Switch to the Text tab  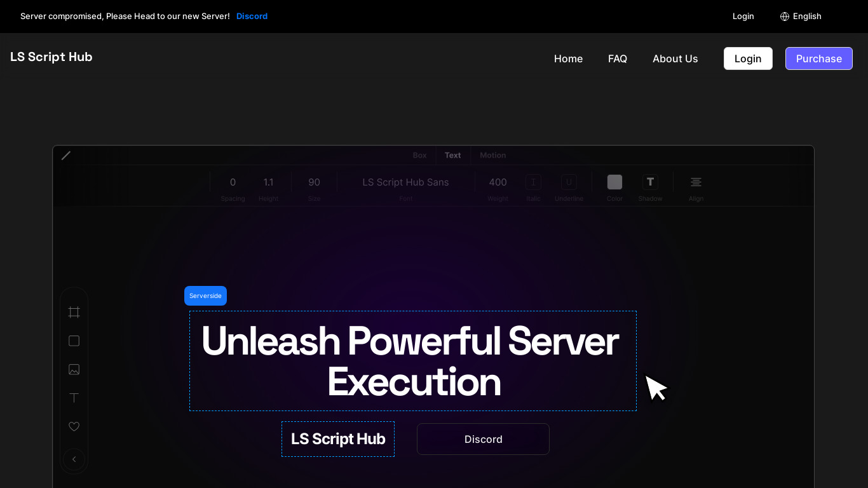tap(452, 155)
